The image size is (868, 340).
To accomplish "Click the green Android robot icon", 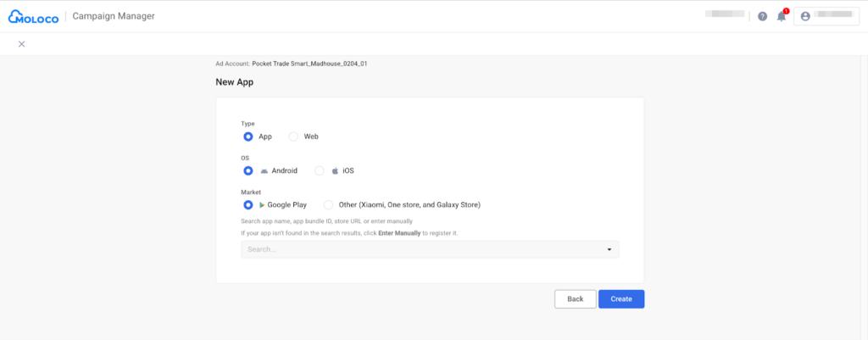I will point(264,170).
